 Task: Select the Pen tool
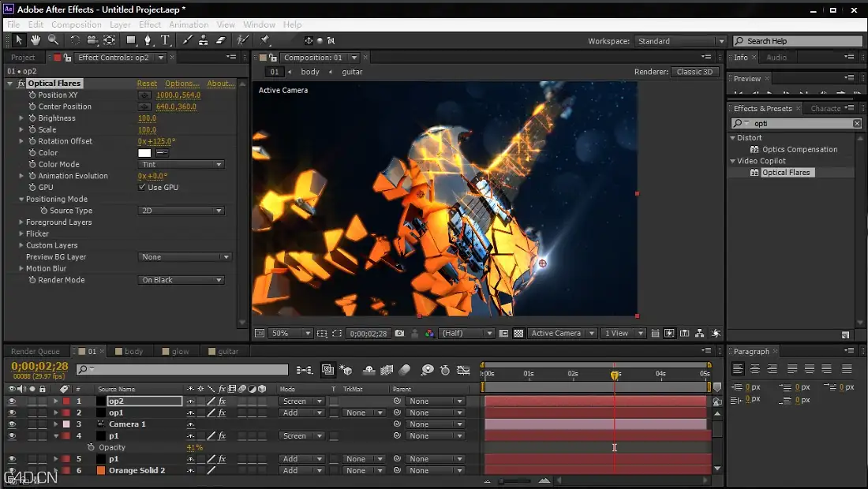click(148, 39)
